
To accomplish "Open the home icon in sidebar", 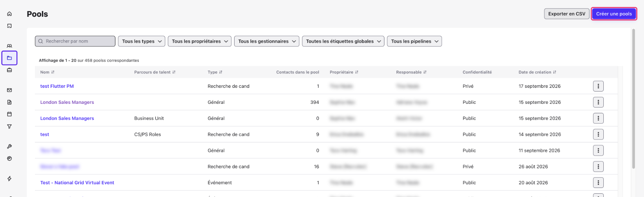I will coord(9,14).
